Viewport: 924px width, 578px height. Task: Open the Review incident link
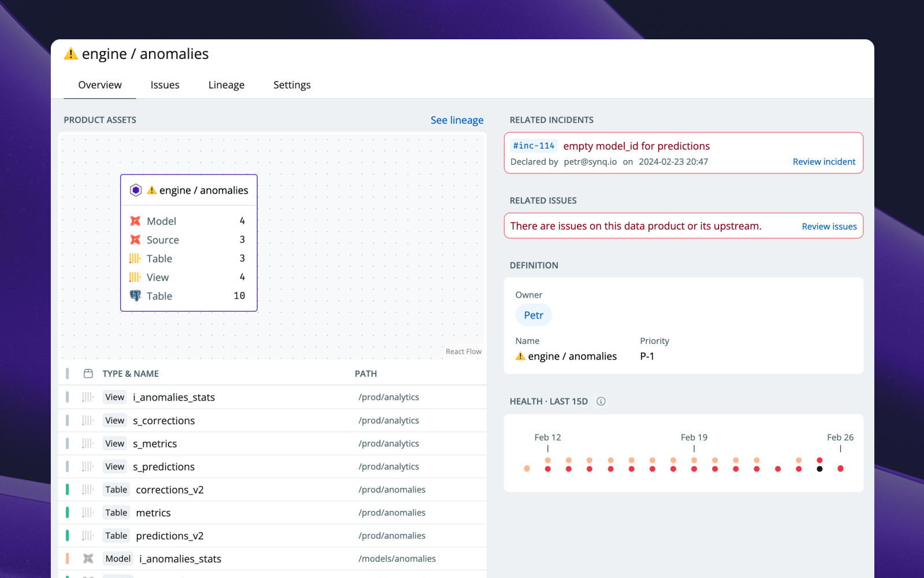(x=824, y=162)
